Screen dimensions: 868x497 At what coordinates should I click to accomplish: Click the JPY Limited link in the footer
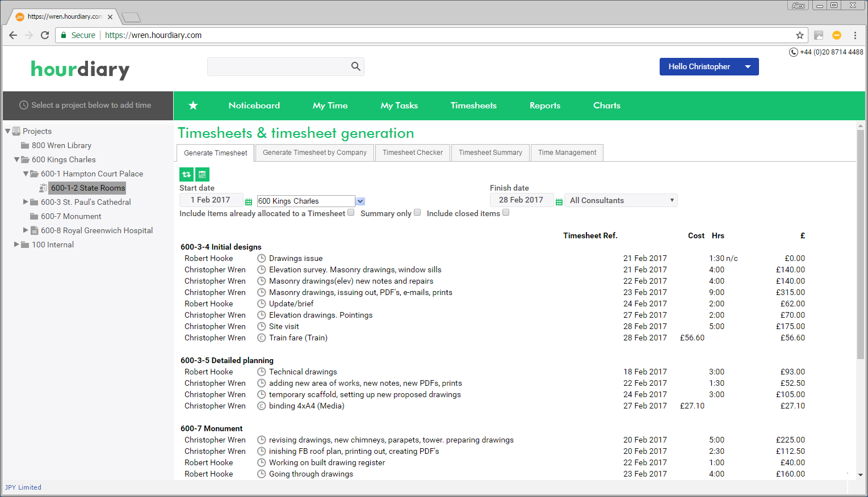pos(23,487)
